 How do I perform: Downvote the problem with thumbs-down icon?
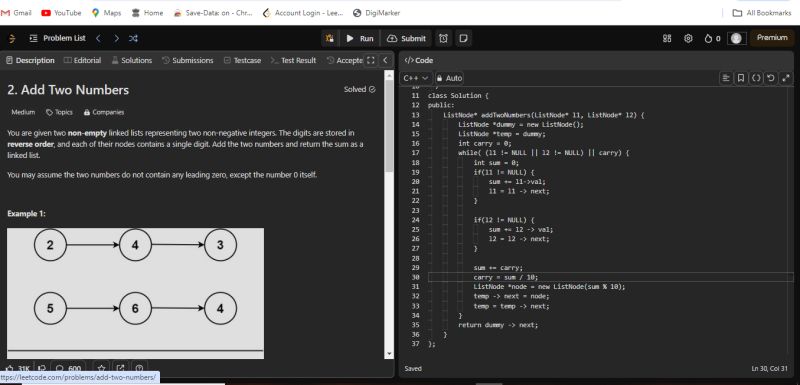pos(42,368)
